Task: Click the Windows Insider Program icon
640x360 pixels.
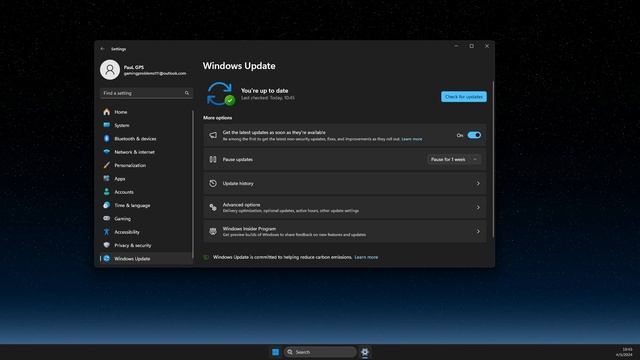Action: coord(213,231)
